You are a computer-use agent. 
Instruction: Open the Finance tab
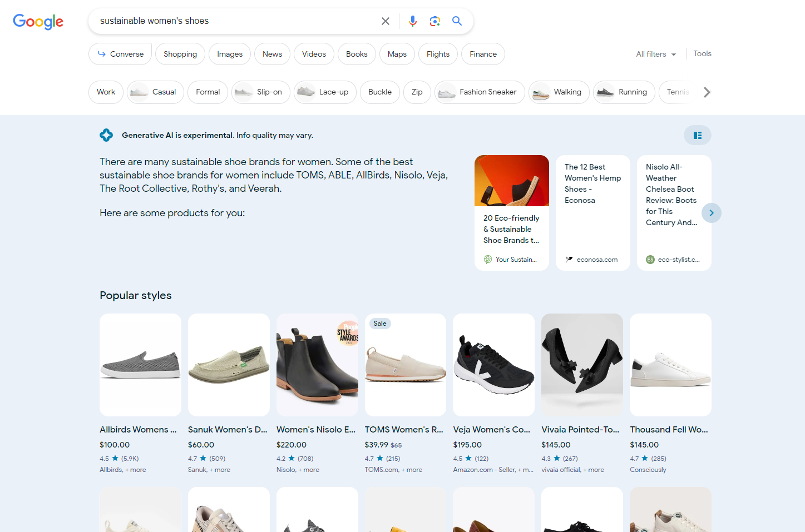483,54
